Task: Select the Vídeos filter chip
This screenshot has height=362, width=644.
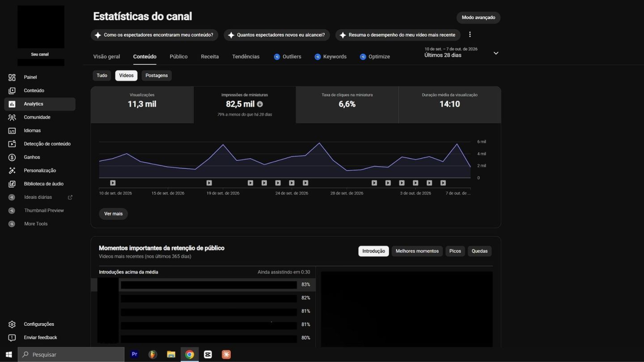Action: tap(126, 76)
